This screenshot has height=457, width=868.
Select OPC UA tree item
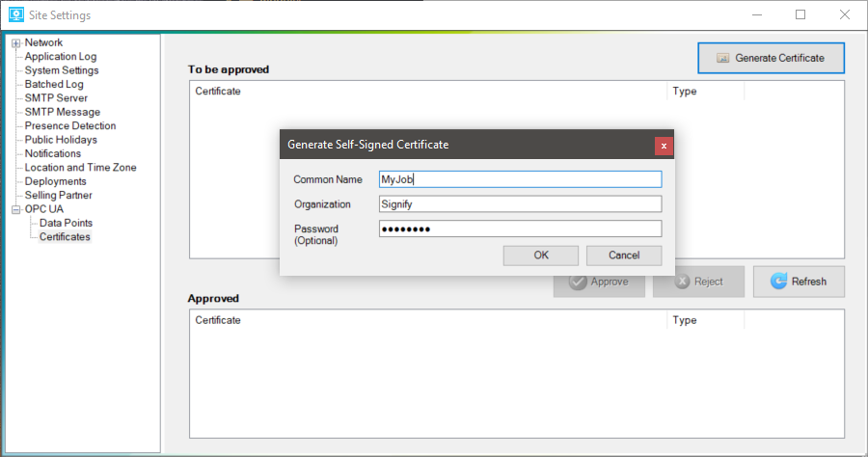[43, 208]
